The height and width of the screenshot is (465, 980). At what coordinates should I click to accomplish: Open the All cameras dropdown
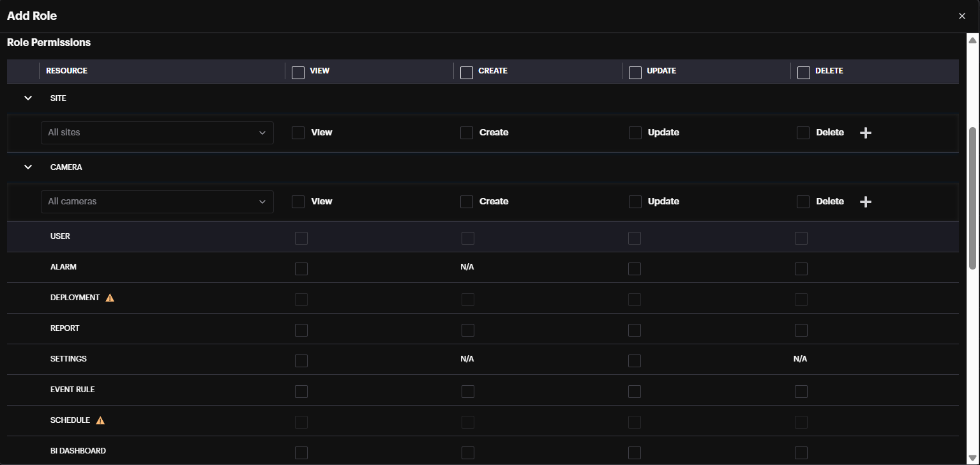(x=157, y=202)
